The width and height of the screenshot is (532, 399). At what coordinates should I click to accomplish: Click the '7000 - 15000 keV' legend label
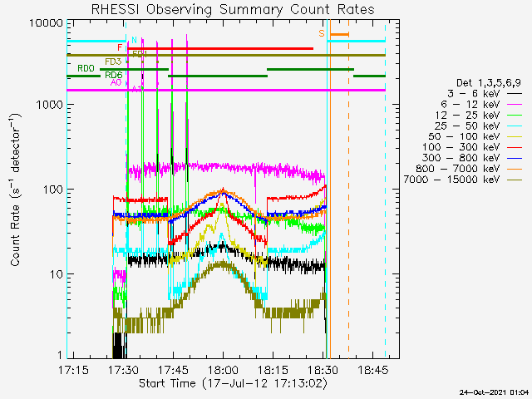[451, 180]
